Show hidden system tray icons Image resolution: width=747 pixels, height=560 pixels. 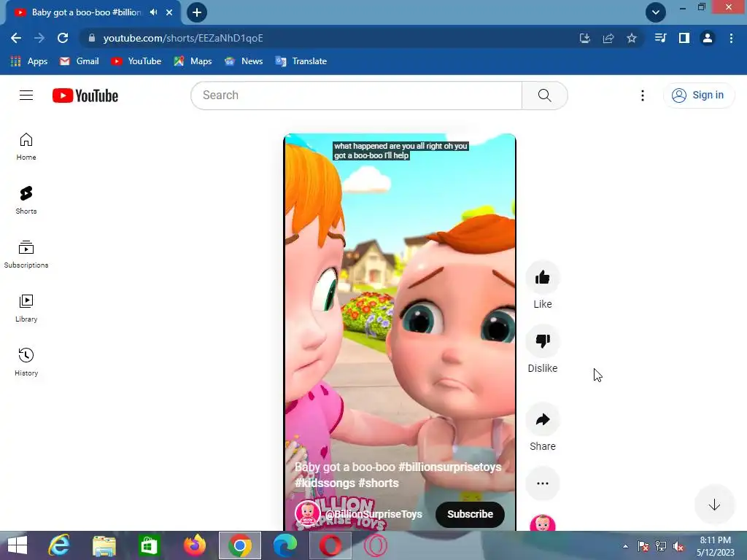pyautogui.click(x=625, y=546)
